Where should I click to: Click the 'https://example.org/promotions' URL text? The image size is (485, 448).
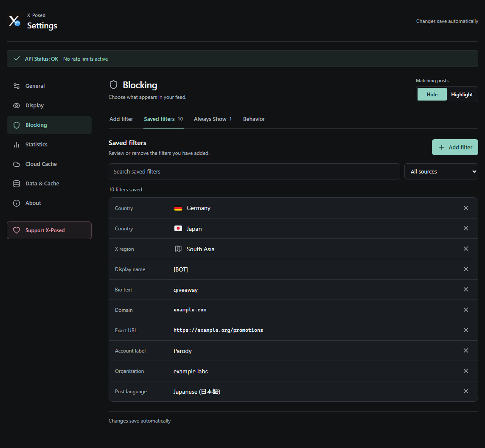click(x=219, y=330)
